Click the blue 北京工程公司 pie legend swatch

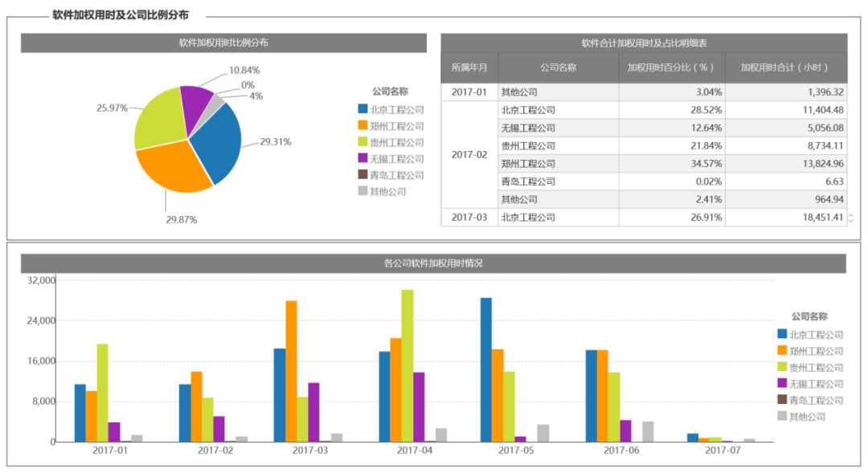click(x=362, y=109)
